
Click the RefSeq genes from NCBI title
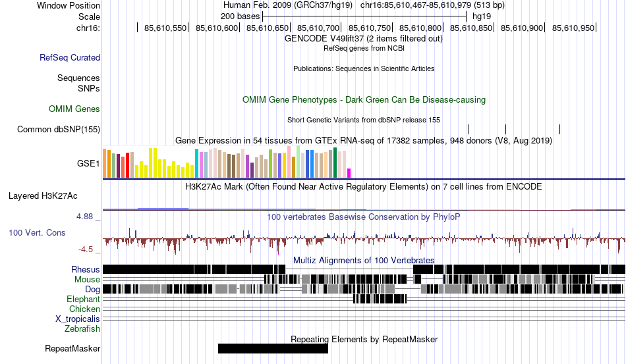tap(364, 48)
